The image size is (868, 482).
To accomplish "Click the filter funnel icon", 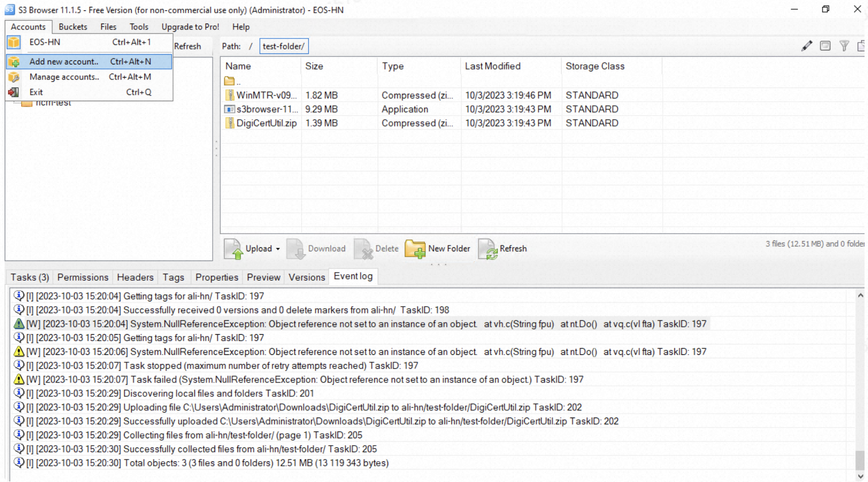I will [844, 46].
